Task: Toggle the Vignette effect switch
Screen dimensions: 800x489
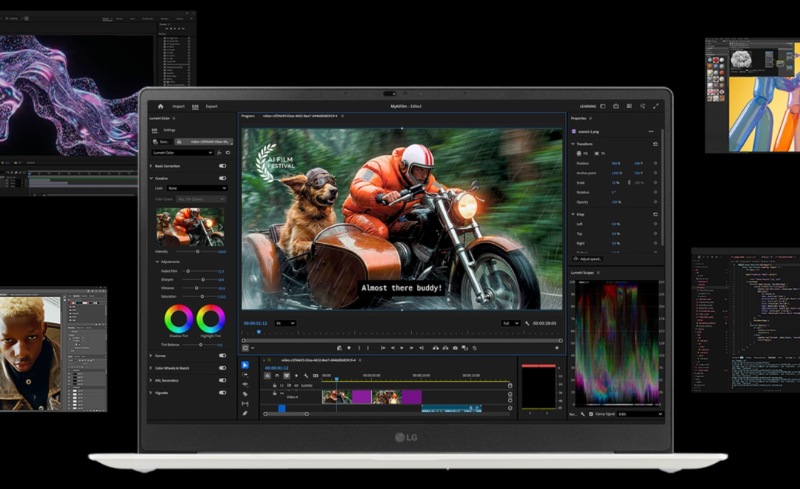Action: 222,393
